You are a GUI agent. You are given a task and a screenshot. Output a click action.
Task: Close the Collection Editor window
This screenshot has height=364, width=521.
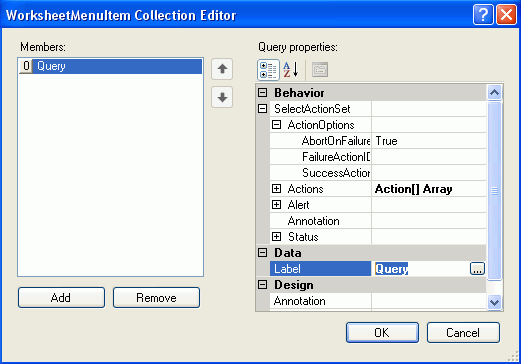click(x=506, y=15)
